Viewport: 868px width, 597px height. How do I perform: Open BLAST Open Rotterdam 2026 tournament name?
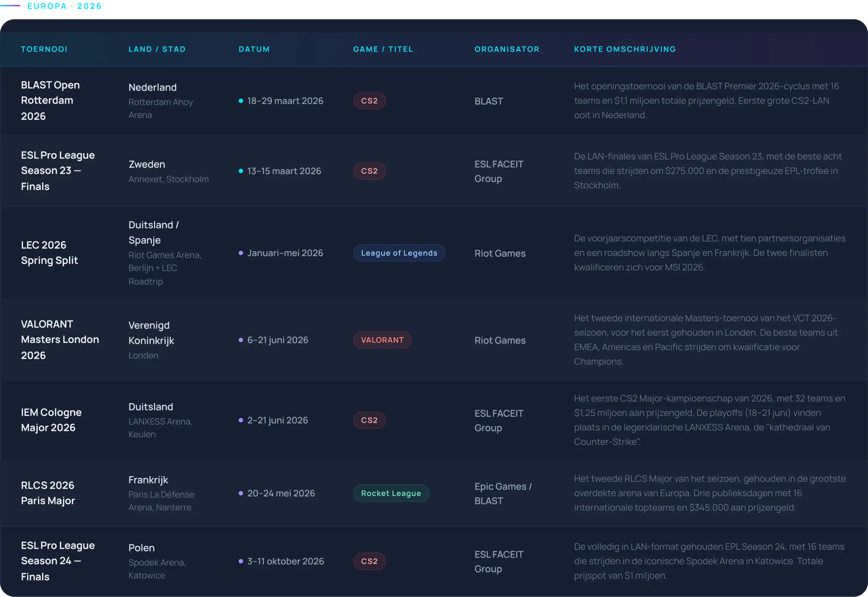(50, 100)
